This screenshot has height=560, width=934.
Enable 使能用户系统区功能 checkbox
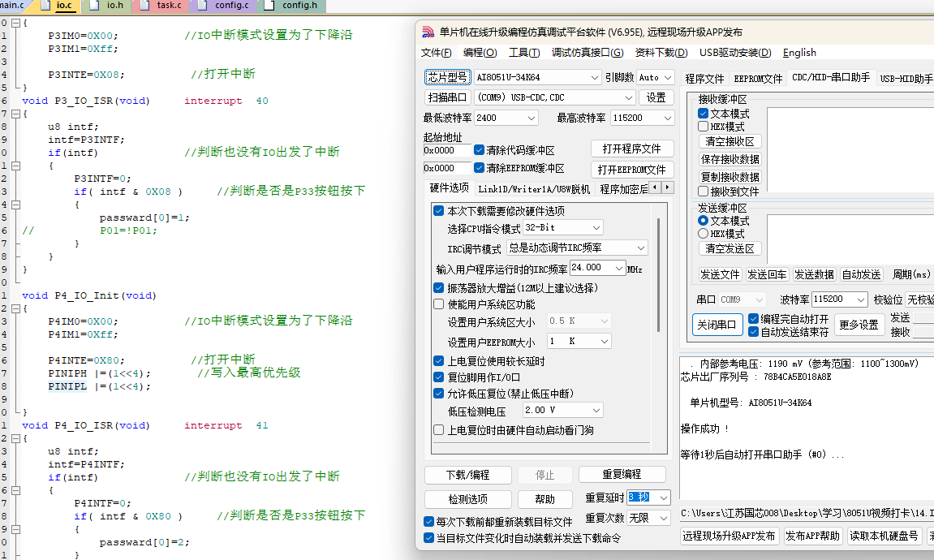click(439, 304)
